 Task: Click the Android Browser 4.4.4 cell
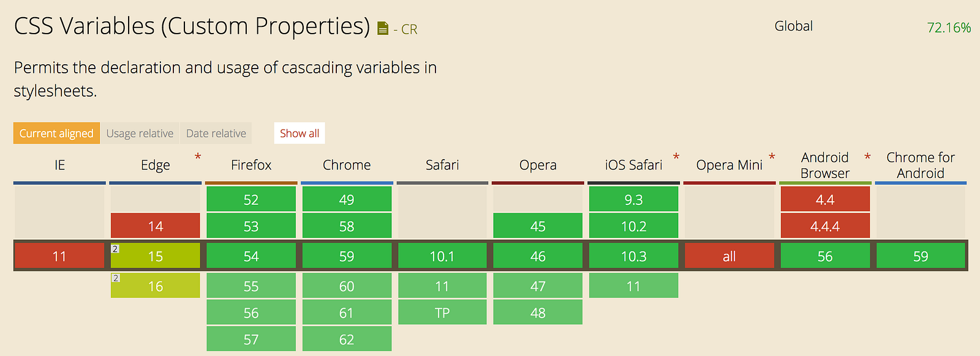pos(825,226)
